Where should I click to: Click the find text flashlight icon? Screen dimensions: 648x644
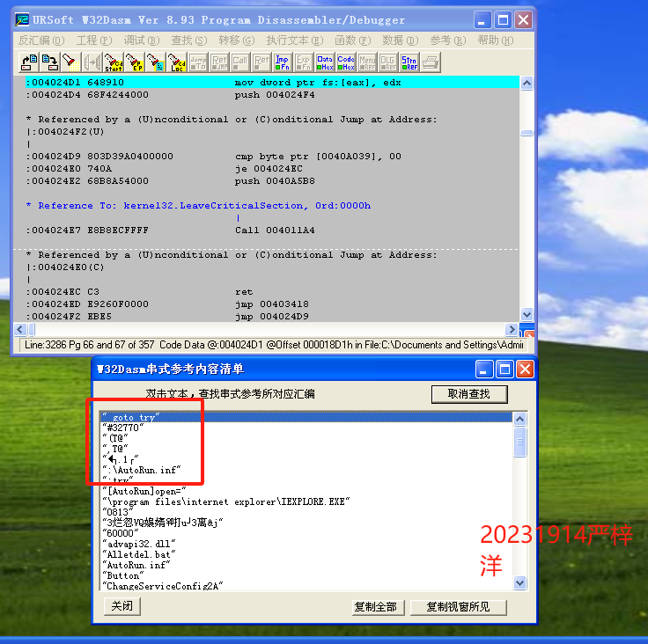[70, 62]
